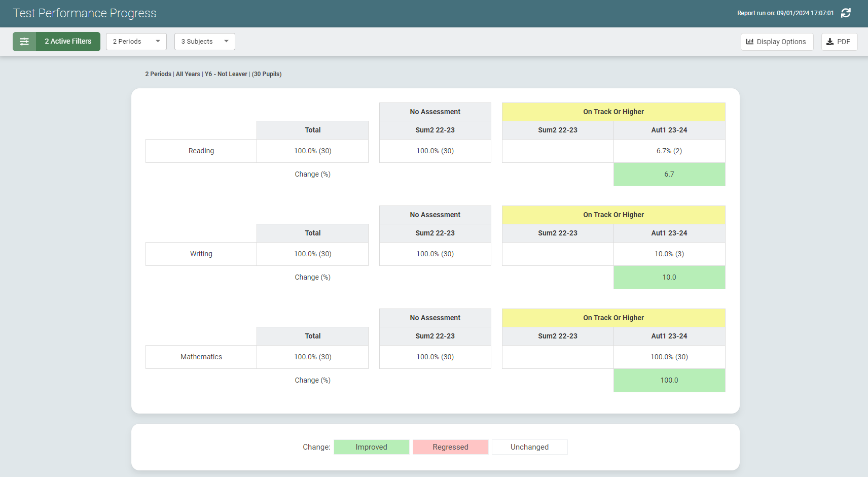Viewport: 868px width, 477px height.
Task: Toggle the Unchanged change indicator
Action: 529,447
